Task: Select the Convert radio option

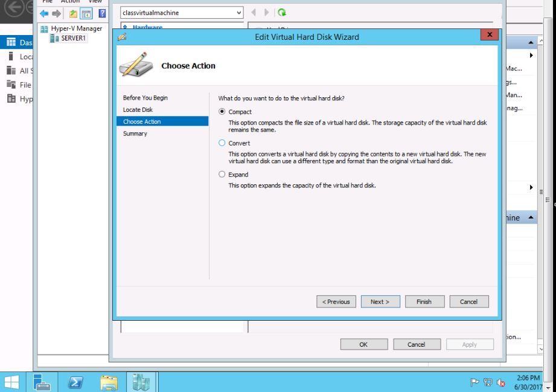Action: [x=222, y=143]
